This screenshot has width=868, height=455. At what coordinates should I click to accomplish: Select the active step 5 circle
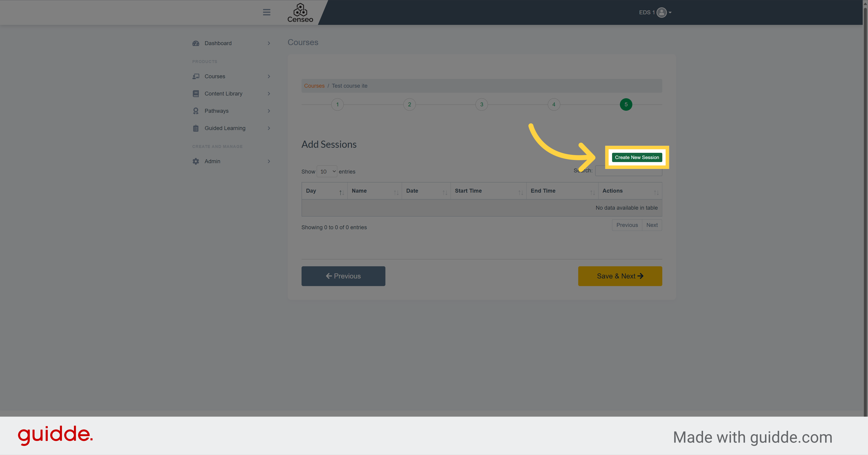pos(626,104)
